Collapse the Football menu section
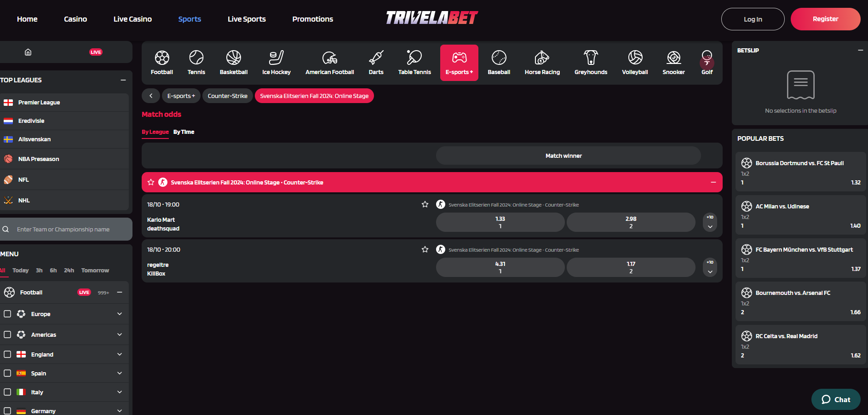The width and height of the screenshot is (868, 415). (x=120, y=292)
